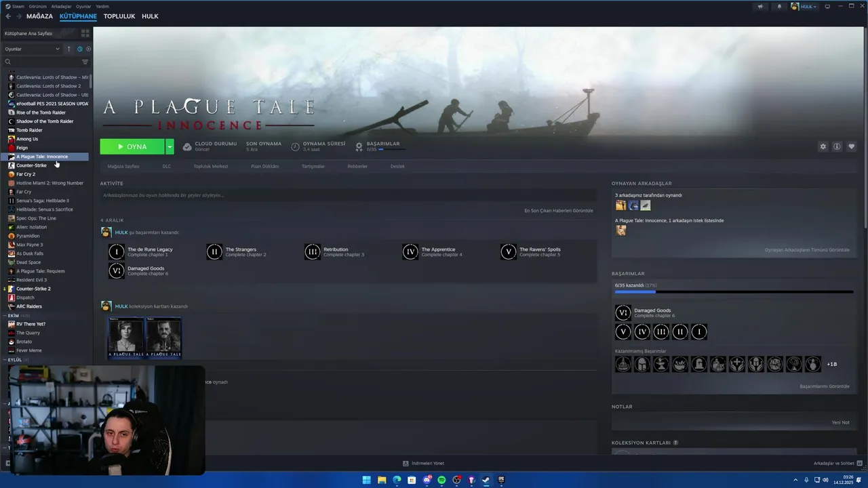This screenshot has width=868, height=488.
Task: Open wishlist friend avatar
Action: click(620, 230)
